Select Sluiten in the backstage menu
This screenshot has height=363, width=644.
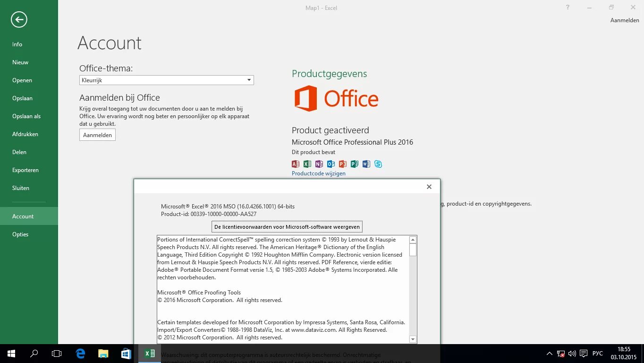click(29, 188)
